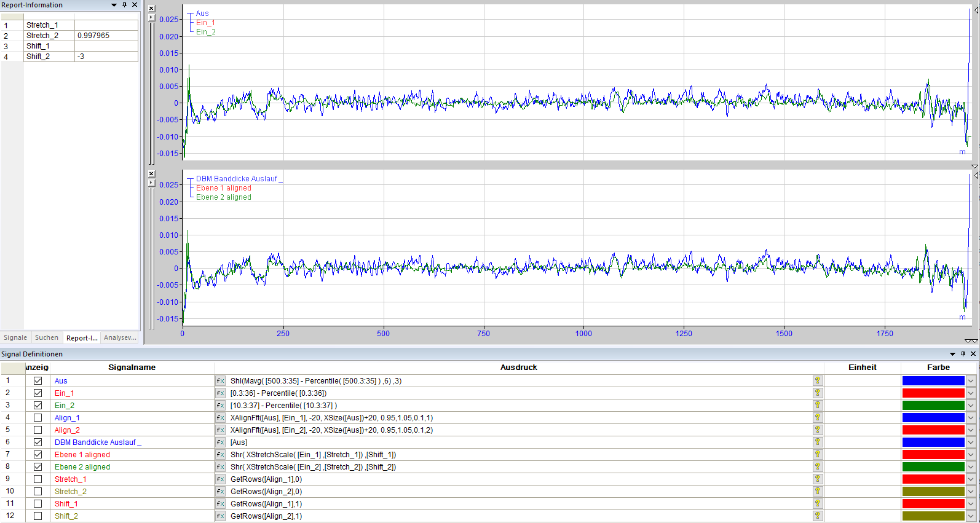Viewport: 980px width, 523px height.
Task: Click the Farbe column header
Action: point(938,368)
